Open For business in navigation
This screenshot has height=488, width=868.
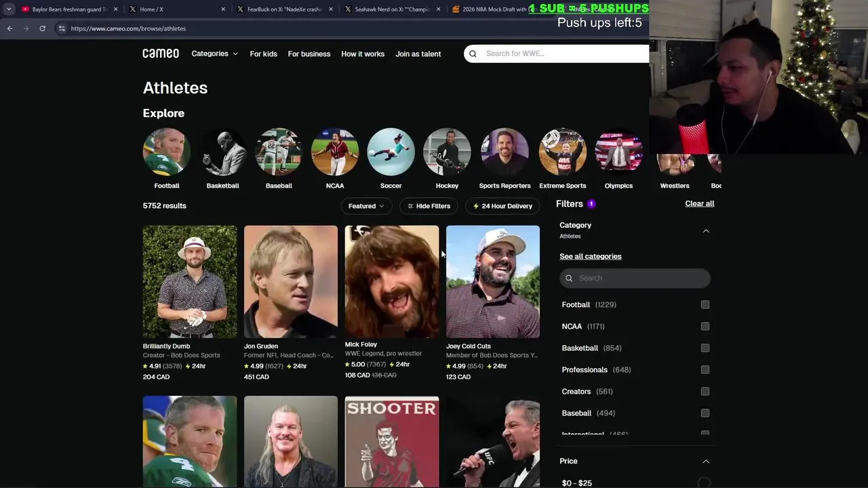309,54
